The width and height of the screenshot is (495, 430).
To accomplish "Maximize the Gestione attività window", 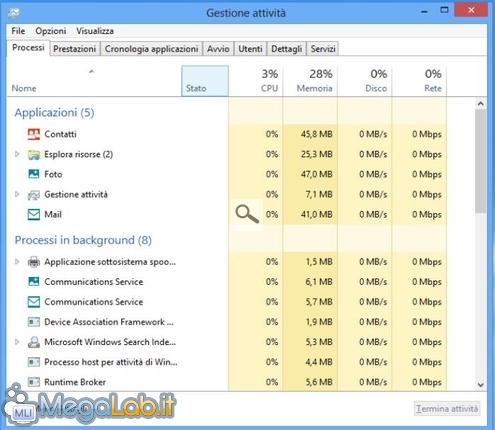I will [444, 10].
